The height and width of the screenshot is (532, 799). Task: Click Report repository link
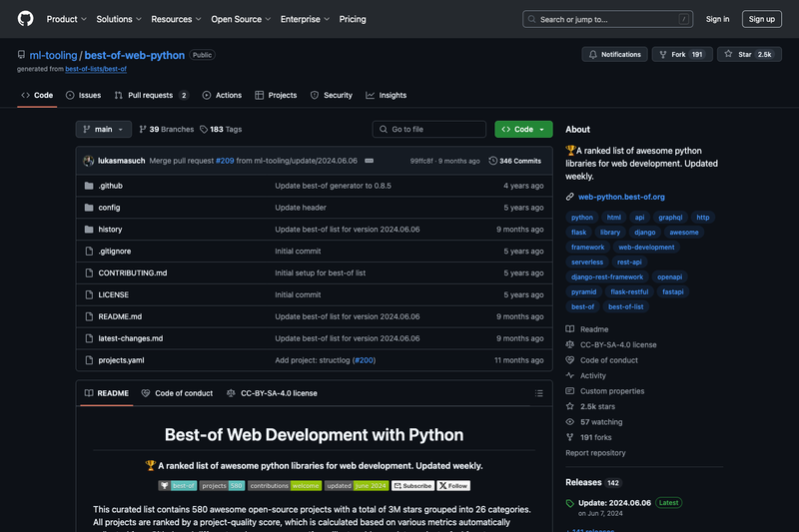tap(595, 453)
